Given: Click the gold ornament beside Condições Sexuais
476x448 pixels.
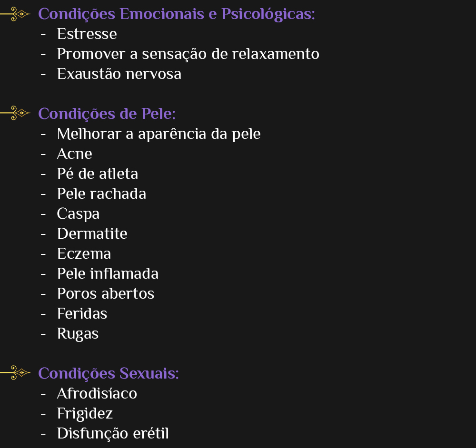Looking at the screenshot, I should [x=16, y=373].
